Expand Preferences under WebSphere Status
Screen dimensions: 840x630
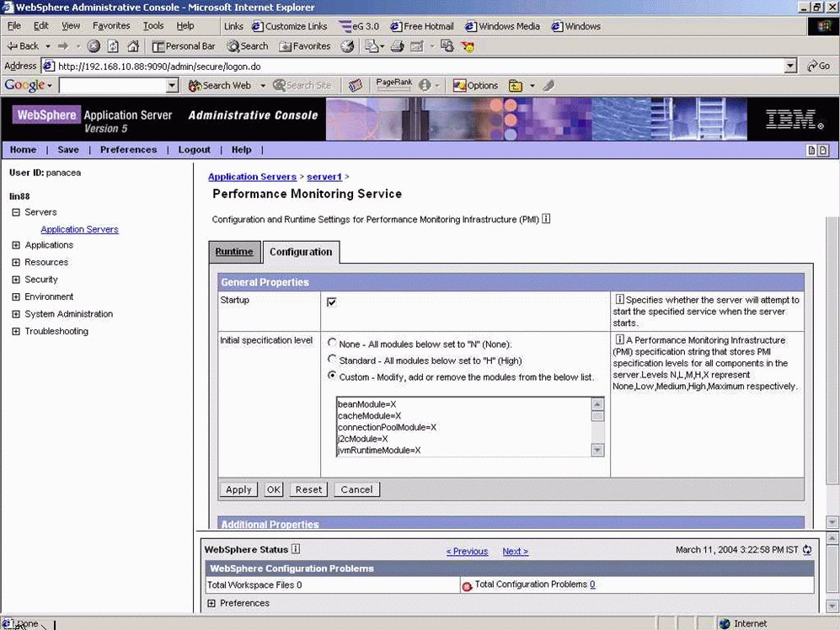211,603
